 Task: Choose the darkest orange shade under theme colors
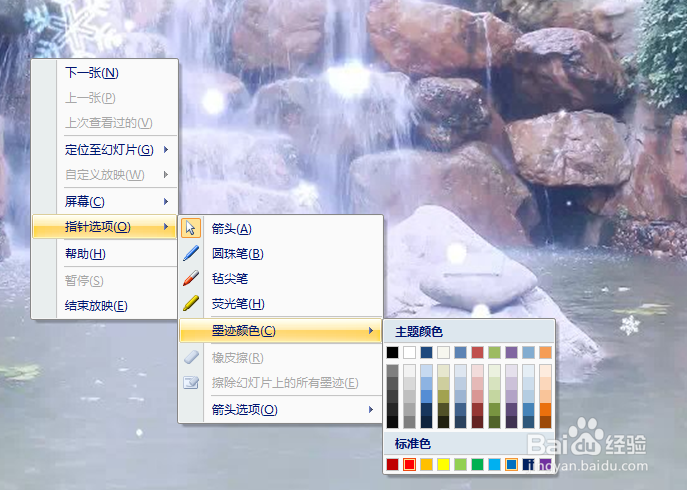[545, 422]
